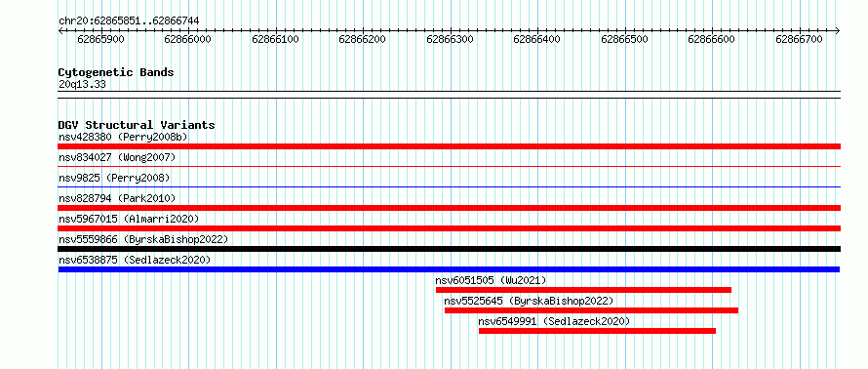Click ruler position 62866100
Screen dimensions: 868x369
coord(276,40)
